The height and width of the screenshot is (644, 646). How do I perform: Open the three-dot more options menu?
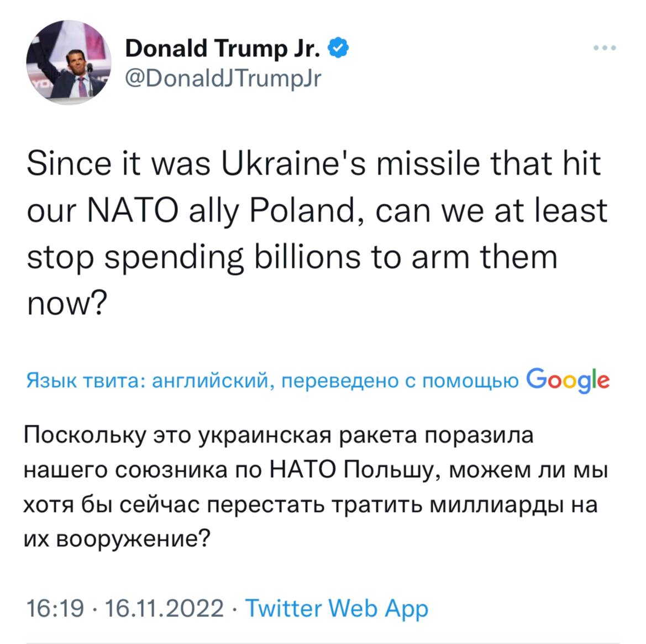pyautogui.click(x=605, y=49)
